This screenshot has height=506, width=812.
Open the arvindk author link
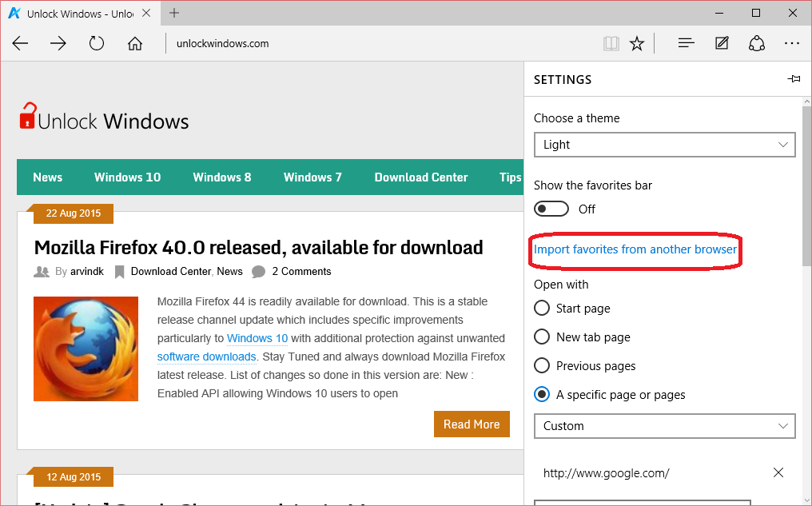(87, 272)
